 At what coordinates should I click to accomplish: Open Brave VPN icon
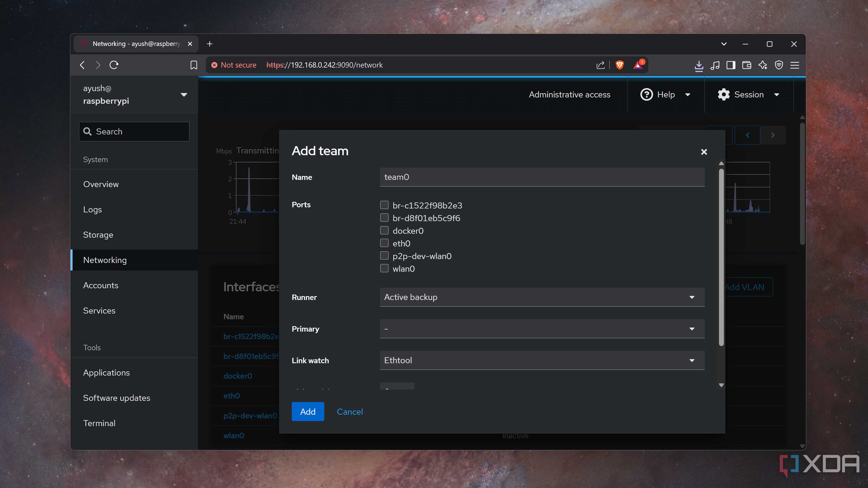(x=779, y=65)
